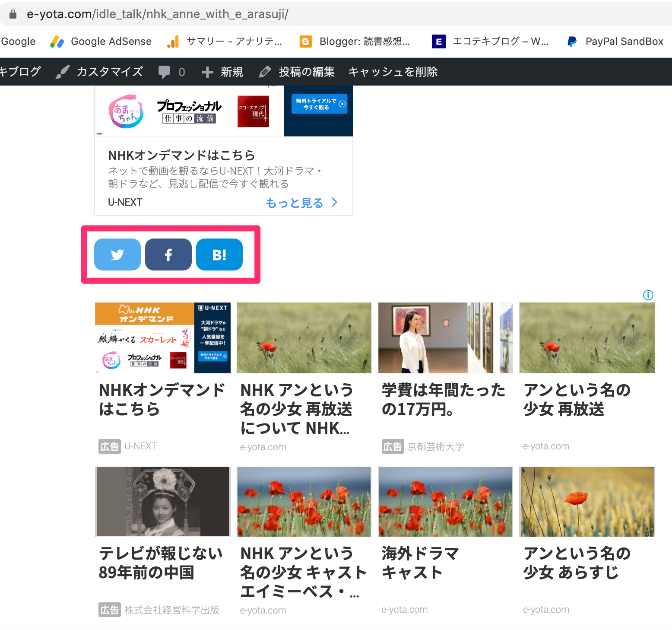This screenshot has width=672, height=630.
Task: Click the 学費は年間たったの17万円 ad title
Action: (x=444, y=399)
